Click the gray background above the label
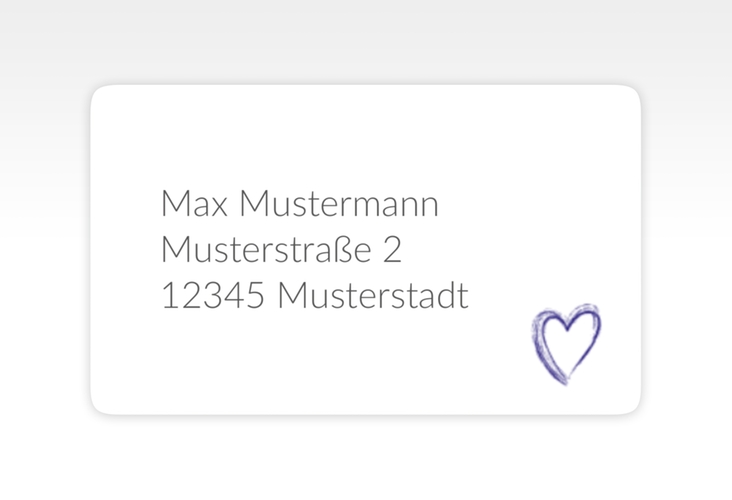This screenshot has width=732, height=500. (x=365, y=40)
